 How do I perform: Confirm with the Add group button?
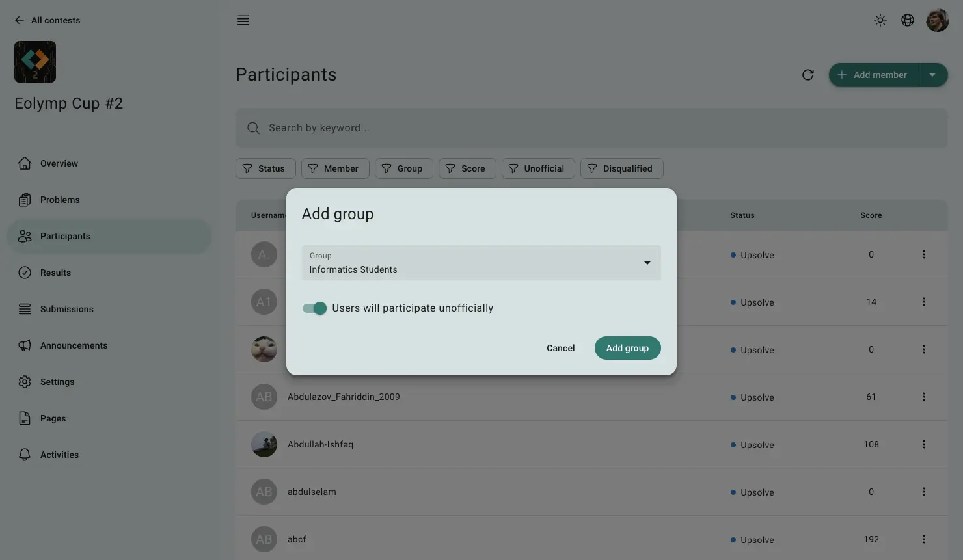click(x=627, y=348)
